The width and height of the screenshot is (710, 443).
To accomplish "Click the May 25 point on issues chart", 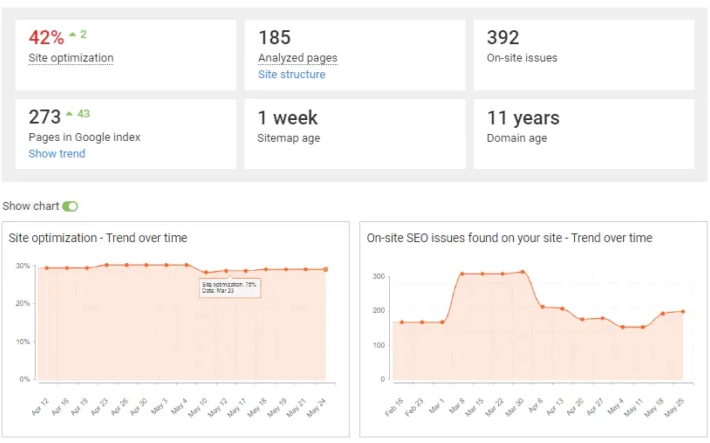I will coord(682,311).
